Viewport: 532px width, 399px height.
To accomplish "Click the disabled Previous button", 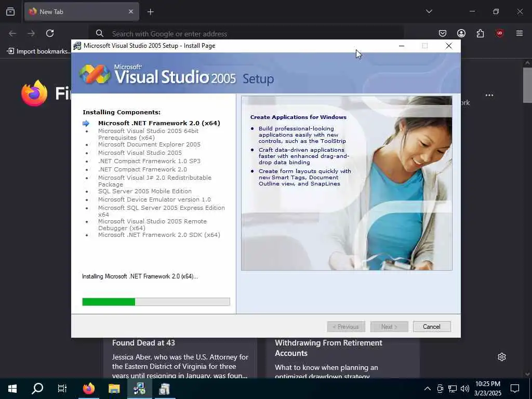I will click(x=346, y=326).
